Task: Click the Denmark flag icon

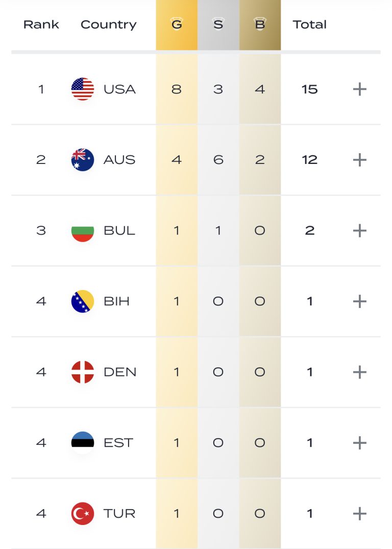Action: (x=83, y=372)
